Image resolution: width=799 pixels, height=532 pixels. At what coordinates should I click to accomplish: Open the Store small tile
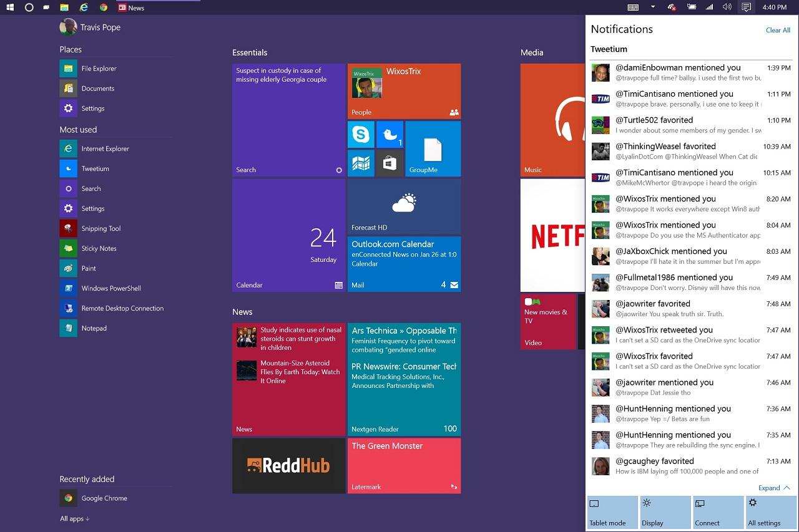(x=390, y=163)
